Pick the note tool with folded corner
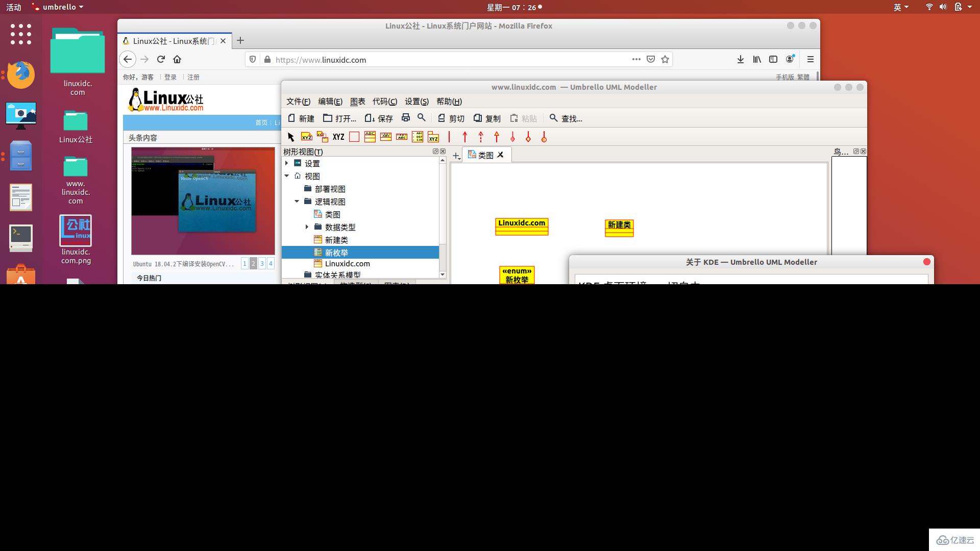The image size is (980, 551). 307,137
